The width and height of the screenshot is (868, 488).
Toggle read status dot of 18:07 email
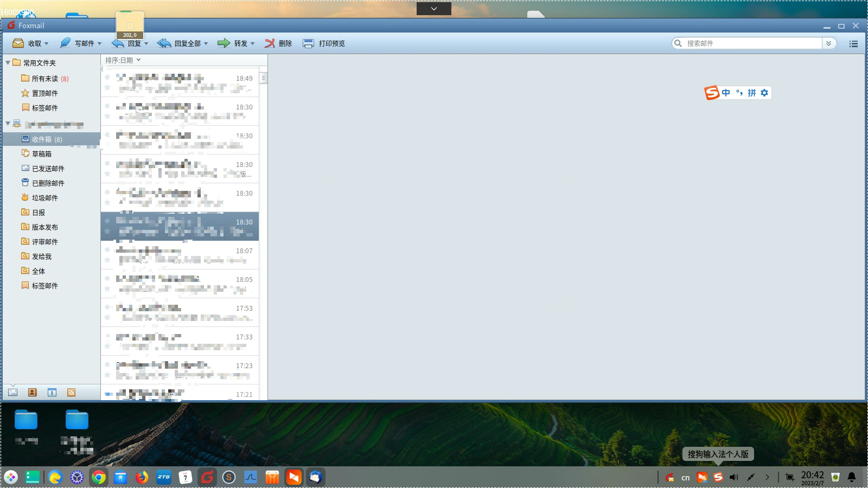[107, 250]
